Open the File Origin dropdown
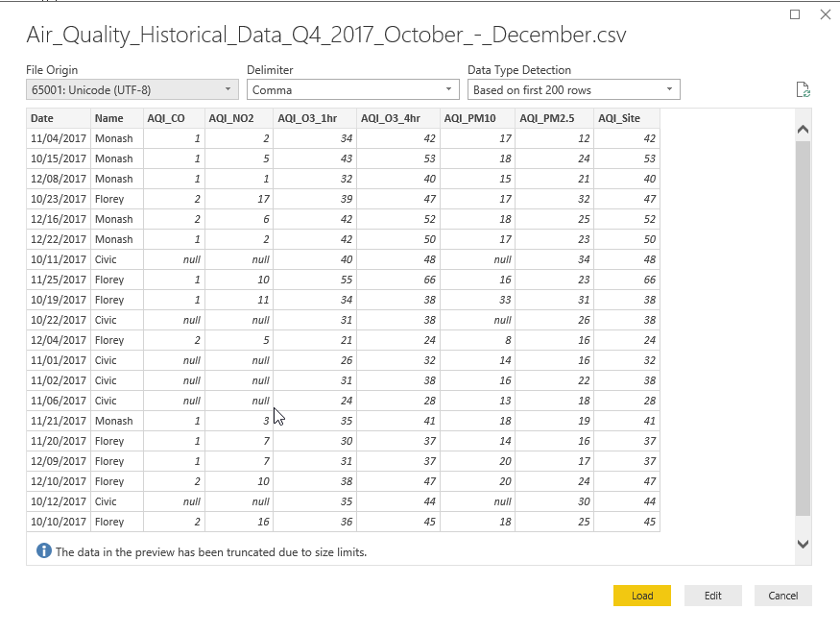 [x=132, y=90]
